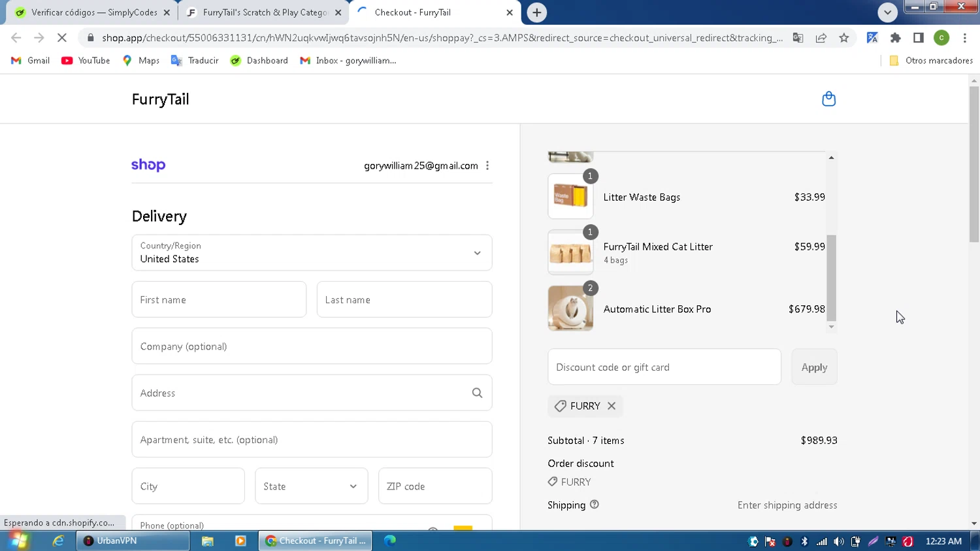This screenshot has width=980, height=551.
Task: Focus the Company (optional) field
Action: coord(312,346)
